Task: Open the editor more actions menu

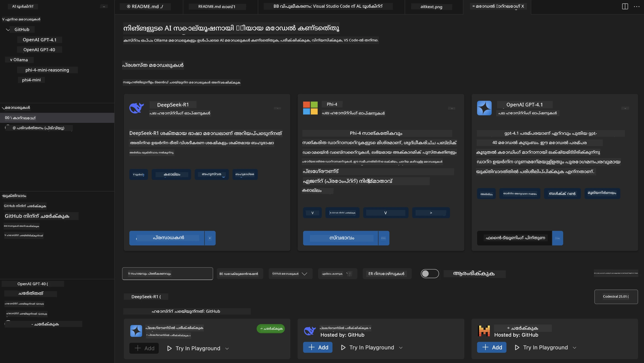Action: (636, 7)
